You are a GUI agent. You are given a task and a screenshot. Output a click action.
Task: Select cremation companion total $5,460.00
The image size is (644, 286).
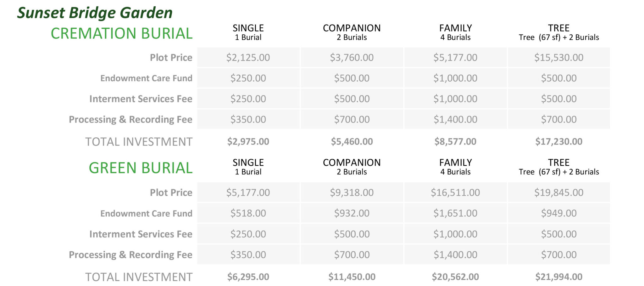tap(352, 141)
